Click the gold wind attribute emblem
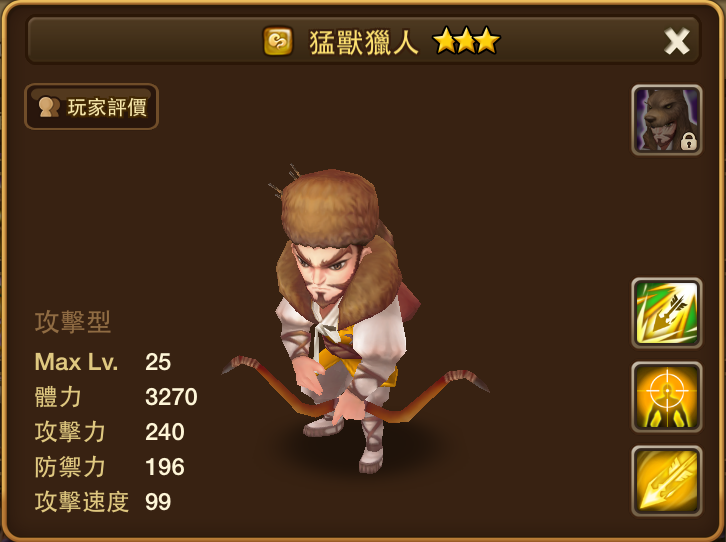The image size is (726, 542). pos(278,41)
